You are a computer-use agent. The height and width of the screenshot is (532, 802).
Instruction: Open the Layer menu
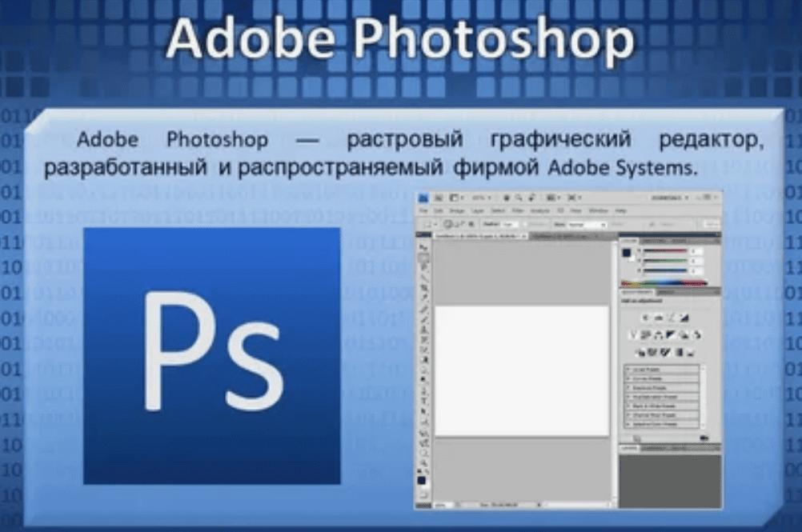tap(477, 210)
